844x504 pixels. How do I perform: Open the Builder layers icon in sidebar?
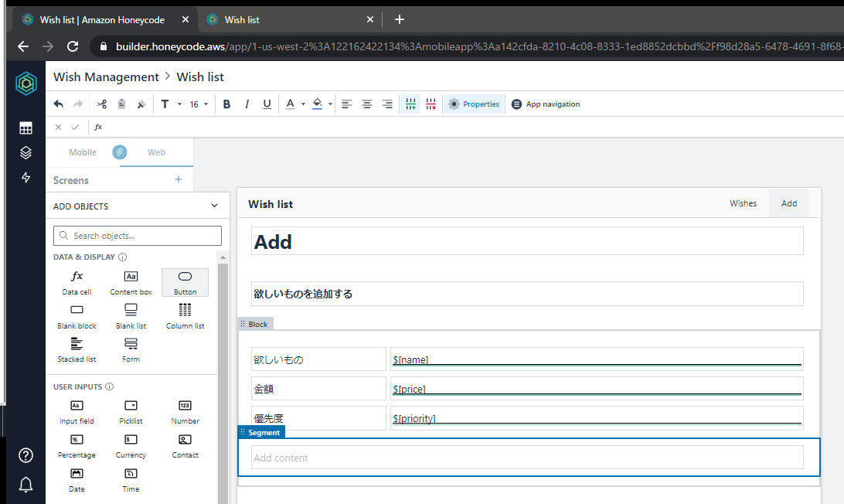[26, 153]
